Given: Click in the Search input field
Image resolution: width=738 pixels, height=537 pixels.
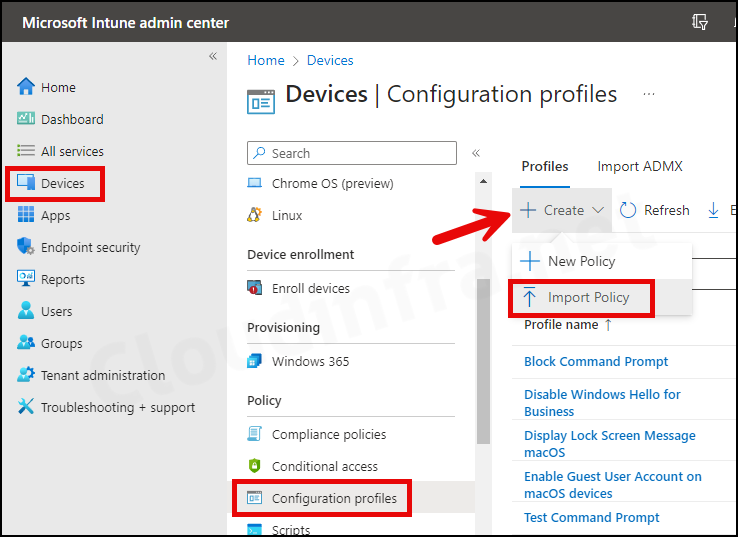Looking at the screenshot, I should click(352, 153).
